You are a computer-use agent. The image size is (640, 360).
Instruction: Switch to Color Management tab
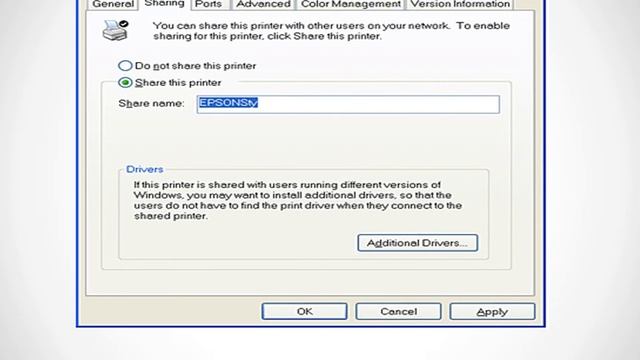[351, 4]
